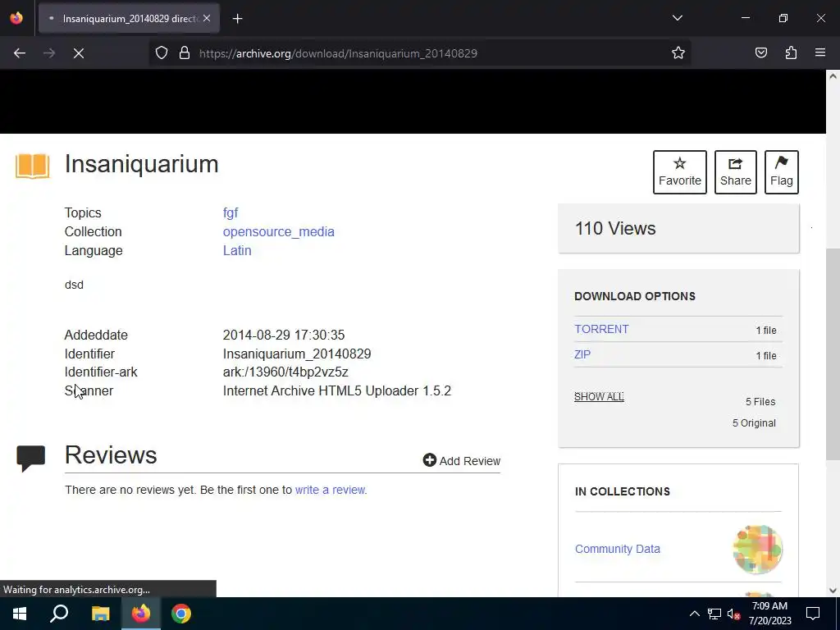Image resolution: width=840 pixels, height=630 pixels.
Task: Open the Windows Start menu
Action: click(20, 614)
